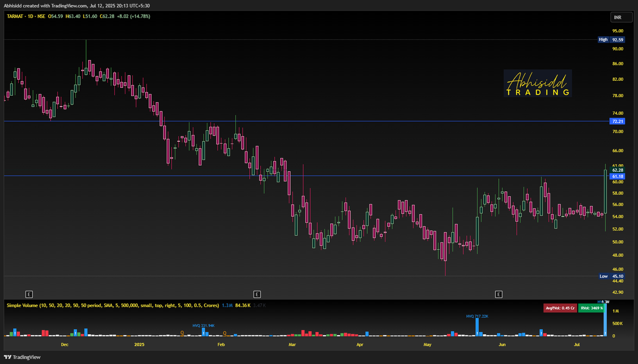Click the 1D interval in chart legend
Viewport: 638px width, 364px height.
coord(30,16)
